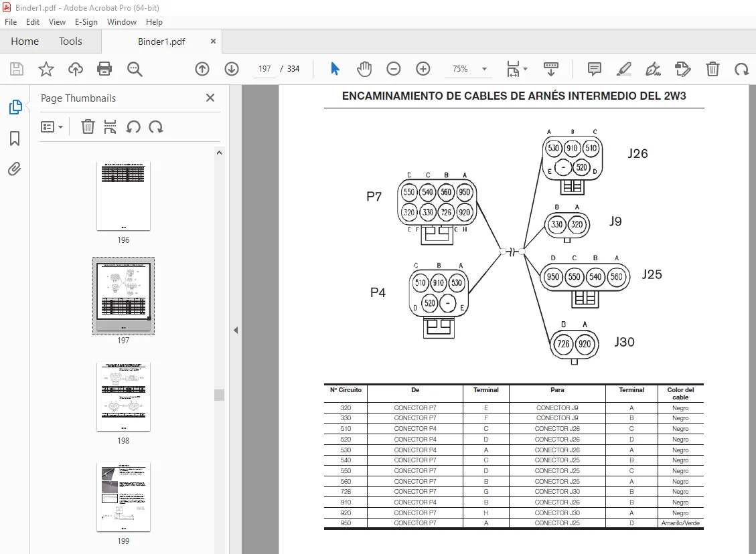Rotate thumbnail counterclockwise
This screenshot has height=554, width=756.
(133, 126)
